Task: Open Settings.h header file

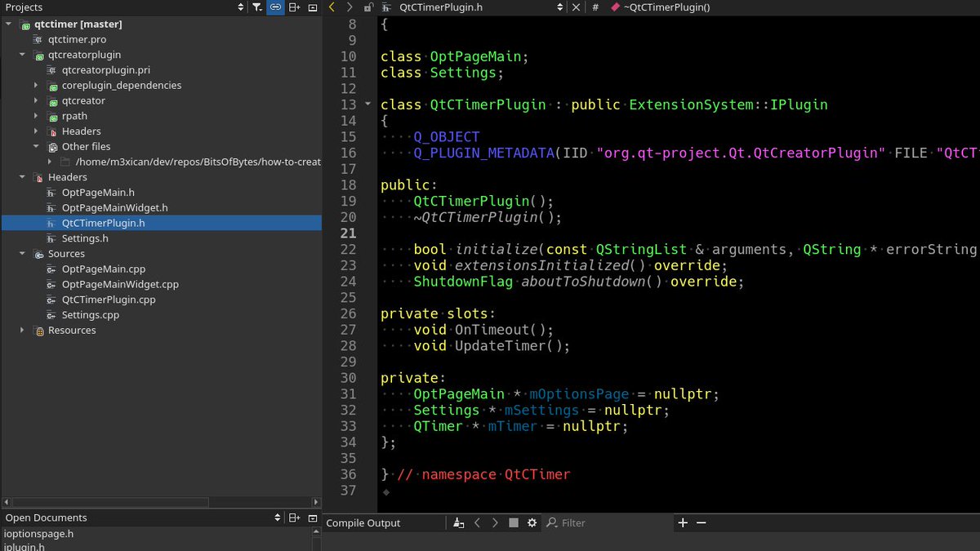Action: pos(85,238)
